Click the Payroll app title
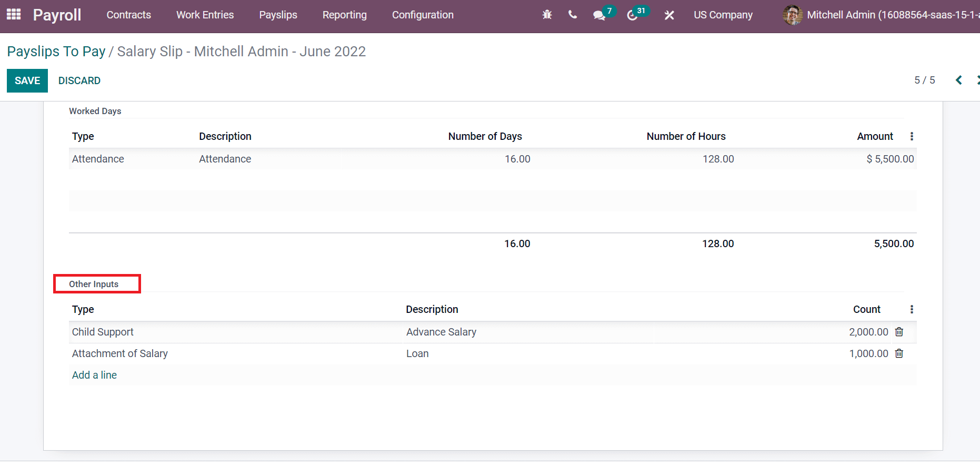 [57, 15]
